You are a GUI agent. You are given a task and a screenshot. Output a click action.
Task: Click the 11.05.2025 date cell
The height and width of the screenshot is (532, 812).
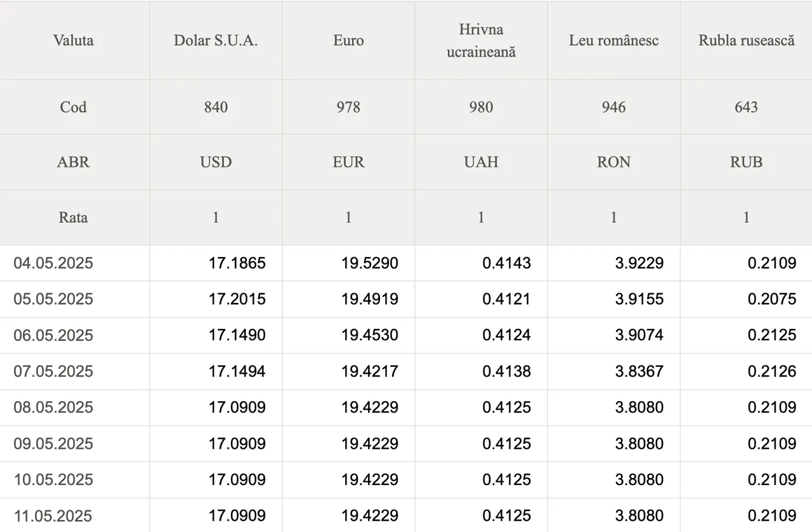click(x=53, y=515)
